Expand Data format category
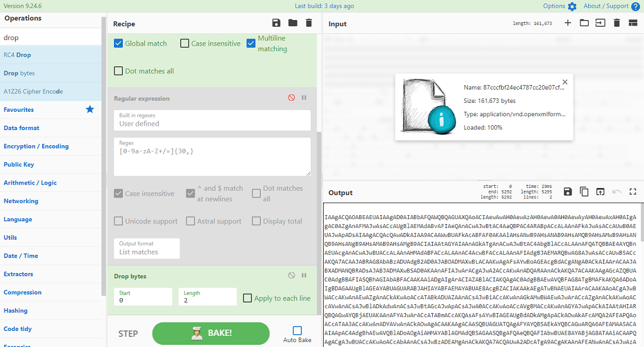The width and height of the screenshot is (644, 347). pyautogui.click(x=51, y=128)
